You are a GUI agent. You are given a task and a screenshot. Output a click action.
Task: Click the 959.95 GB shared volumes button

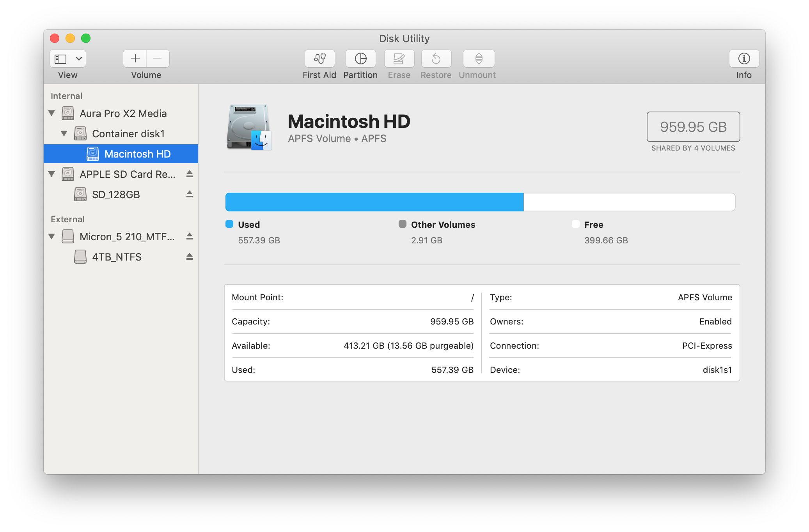point(693,127)
